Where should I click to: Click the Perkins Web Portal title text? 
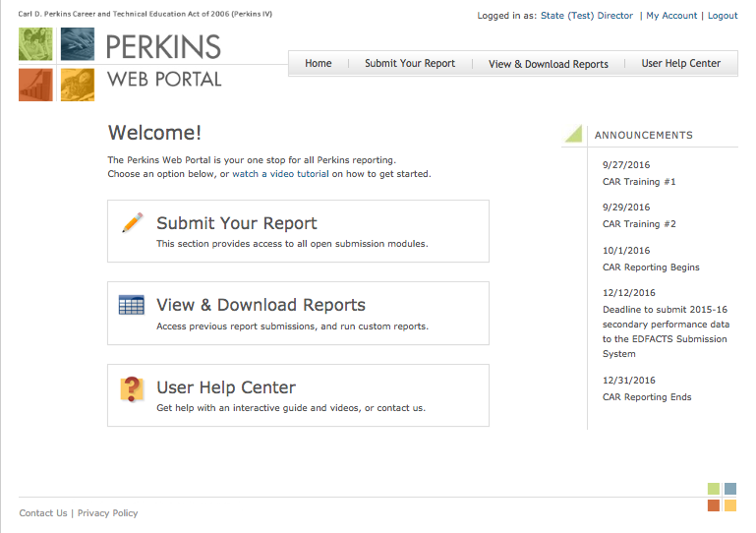163,61
